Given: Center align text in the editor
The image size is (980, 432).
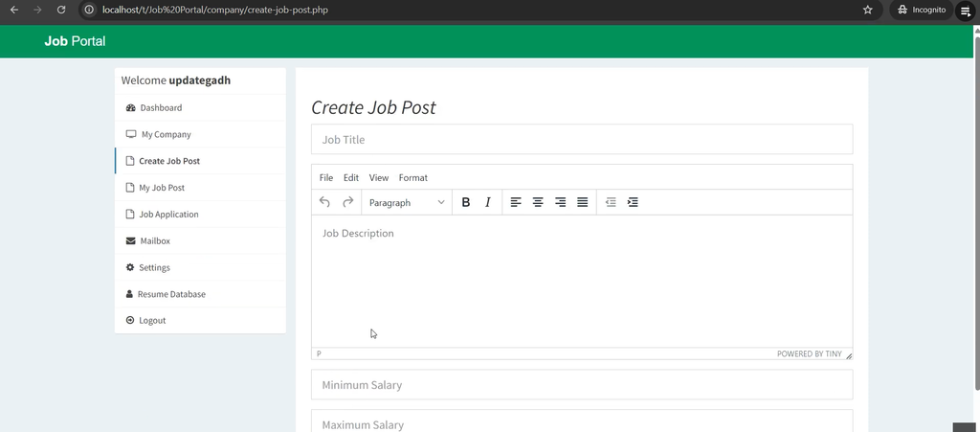Looking at the screenshot, I should click(x=538, y=202).
